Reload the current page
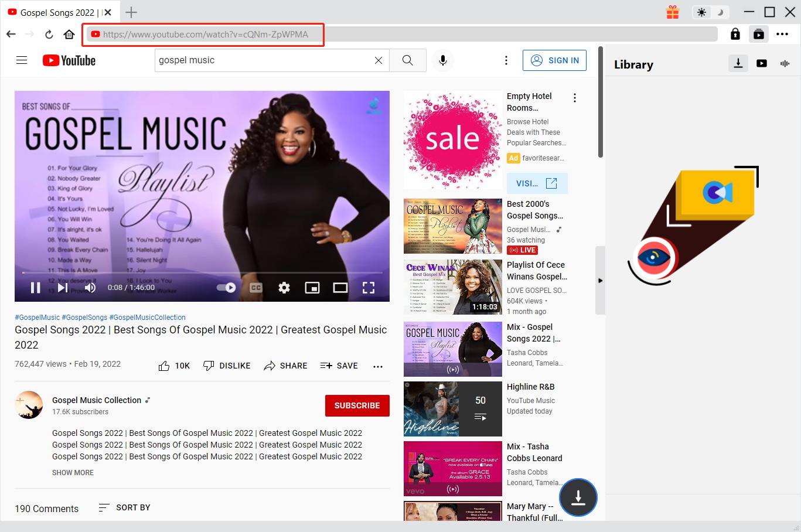801x532 pixels. coord(49,34)
